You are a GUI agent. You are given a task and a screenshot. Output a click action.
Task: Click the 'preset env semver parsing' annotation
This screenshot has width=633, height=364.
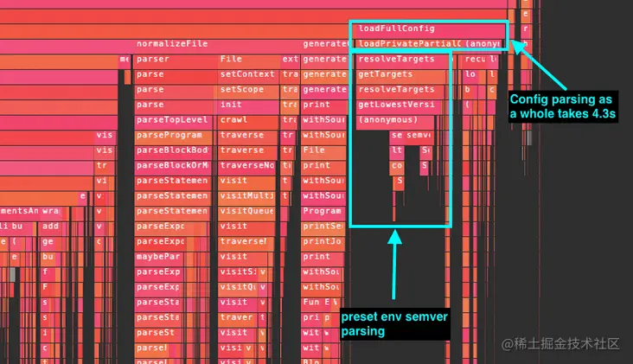click(395, 324)
